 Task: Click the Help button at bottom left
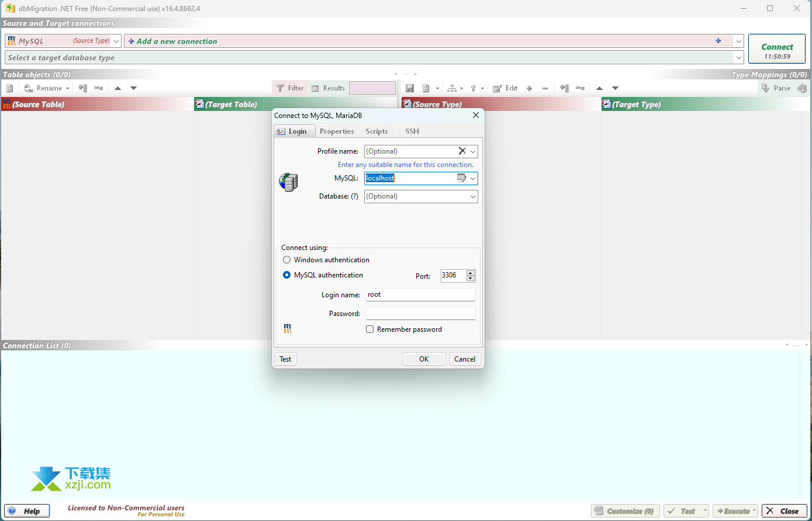click(x=27, y=511)
